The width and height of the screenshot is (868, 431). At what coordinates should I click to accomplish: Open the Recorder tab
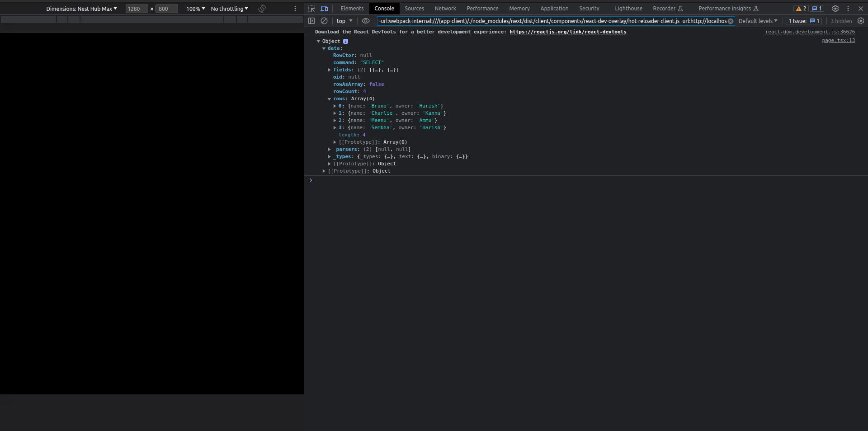668,9
